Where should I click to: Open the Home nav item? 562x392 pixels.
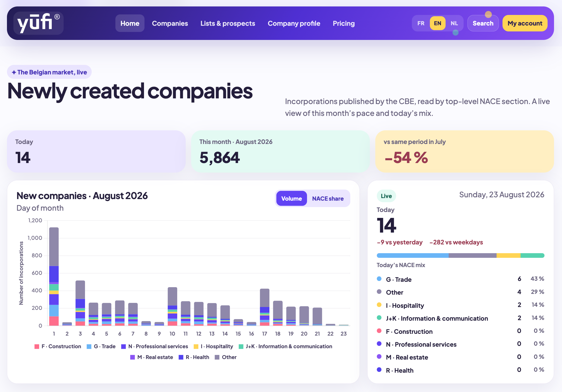click(130, 23)
